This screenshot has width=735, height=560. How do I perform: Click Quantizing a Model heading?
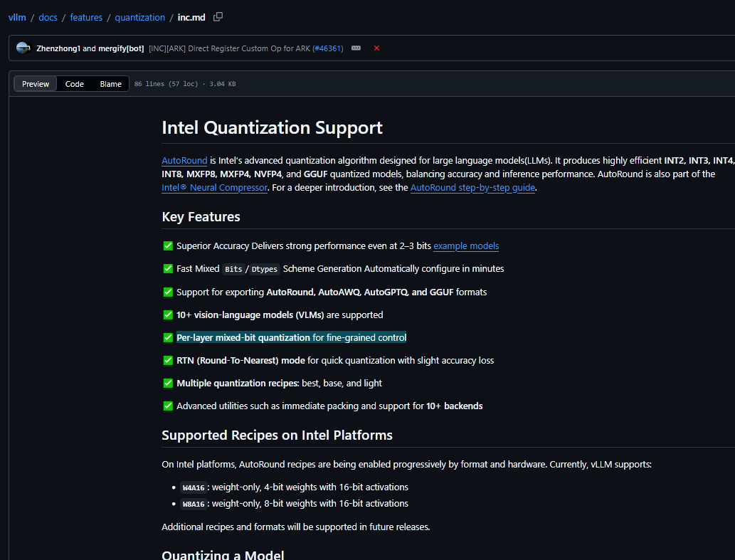tap(223, 554)
